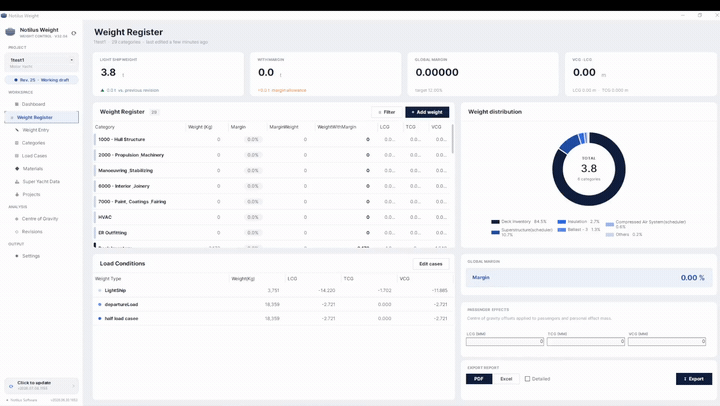Click the LCG (MM) passenger effects field
The height and width of the screenshot is (406, 720).
[505, 342]
